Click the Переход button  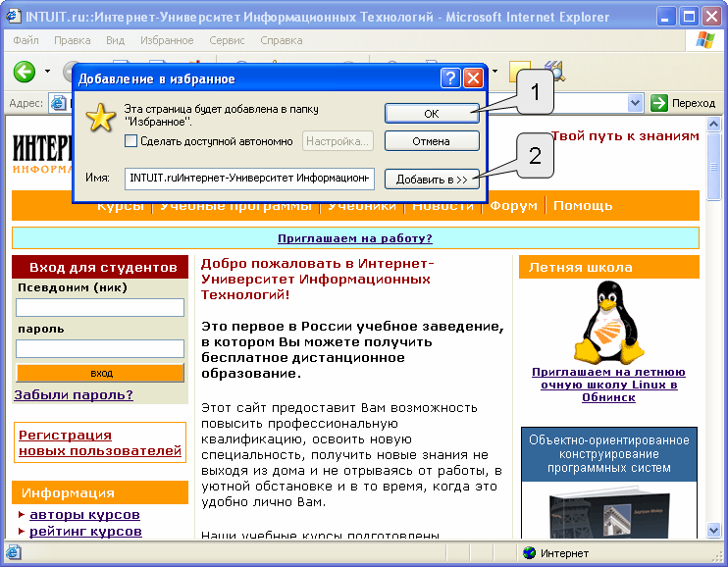click(683, 103)
